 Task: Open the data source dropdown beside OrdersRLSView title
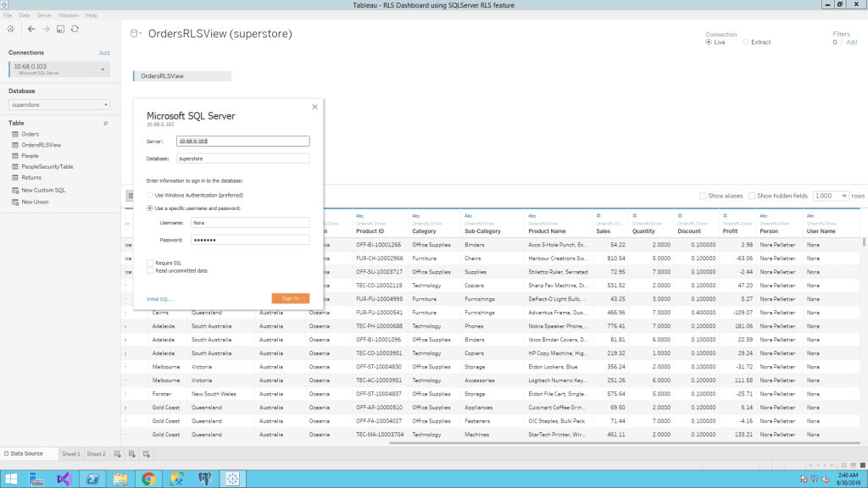tap(136, 34)
